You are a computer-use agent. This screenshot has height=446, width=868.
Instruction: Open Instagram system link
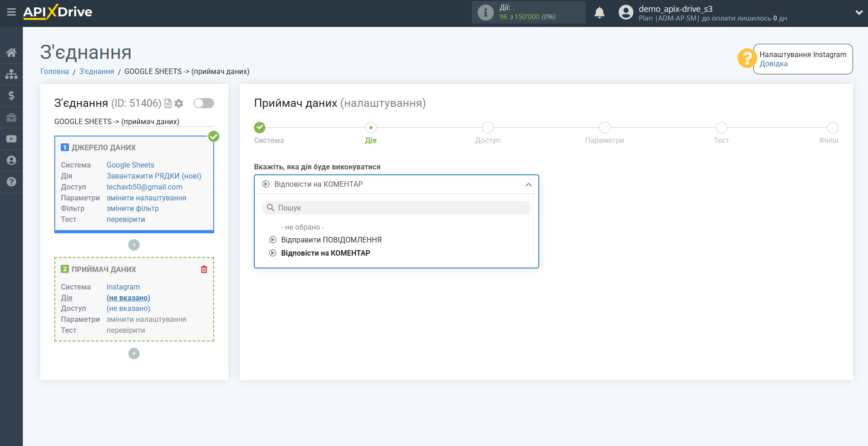coord(123,287)
